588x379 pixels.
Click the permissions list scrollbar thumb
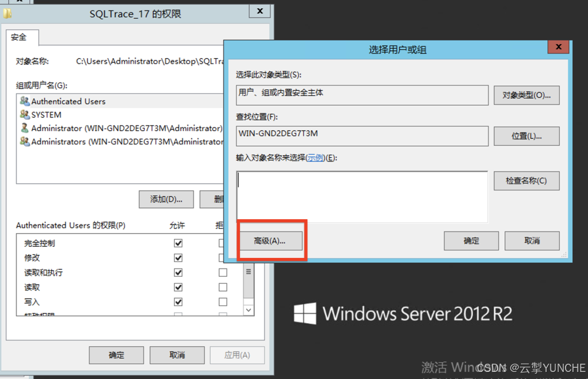click(249, 281)
